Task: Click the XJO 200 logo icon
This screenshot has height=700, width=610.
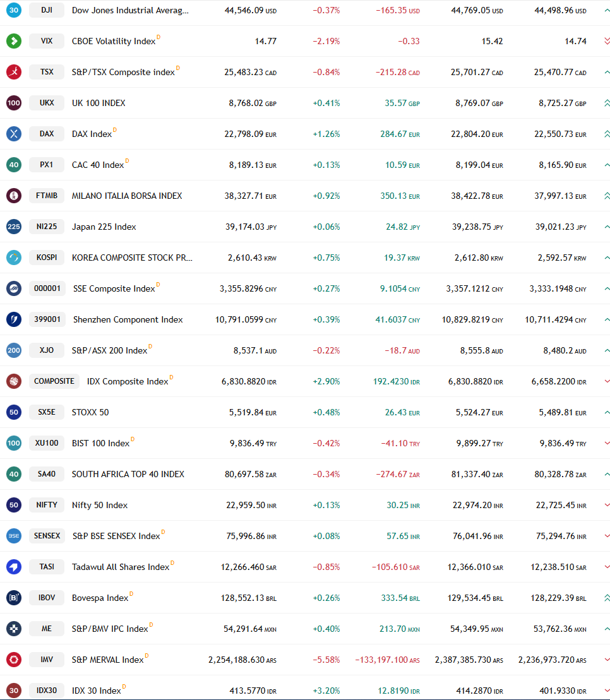Action: [14, 350]
